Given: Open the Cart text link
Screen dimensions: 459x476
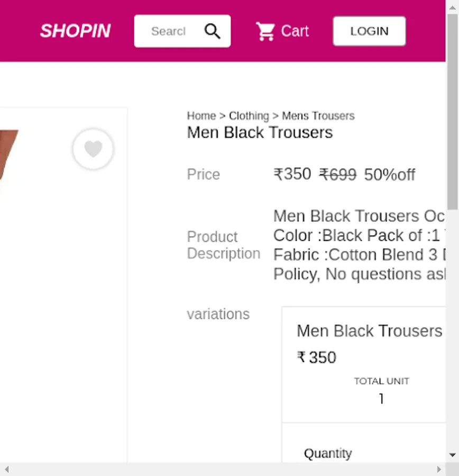Looking at the screenshot, I should tap(295, 31).
